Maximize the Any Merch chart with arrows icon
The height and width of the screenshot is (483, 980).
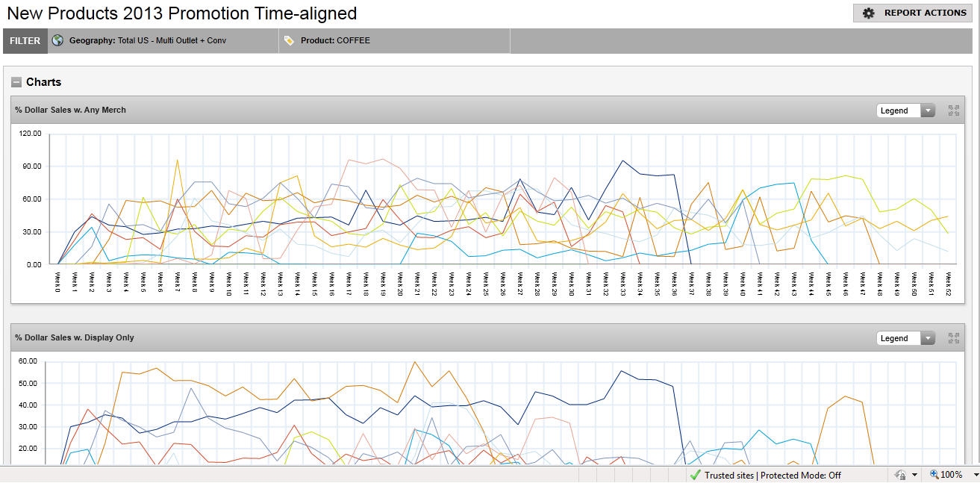tap(953, 110)
